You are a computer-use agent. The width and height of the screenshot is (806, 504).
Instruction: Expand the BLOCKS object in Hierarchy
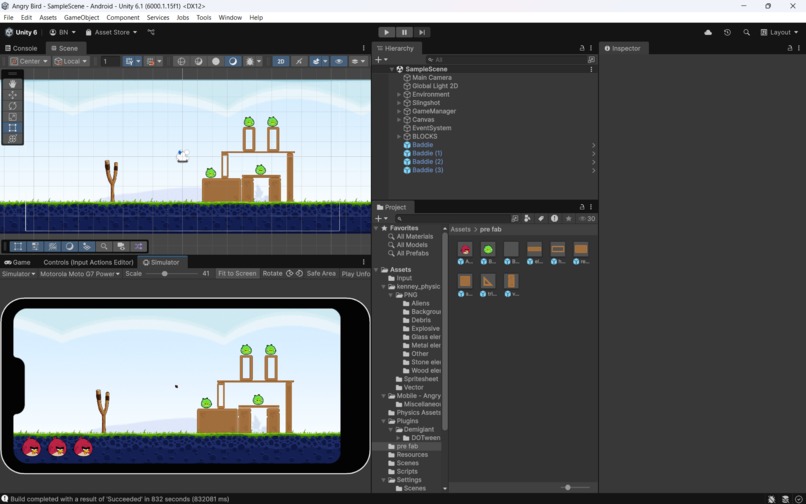point(399,136)
